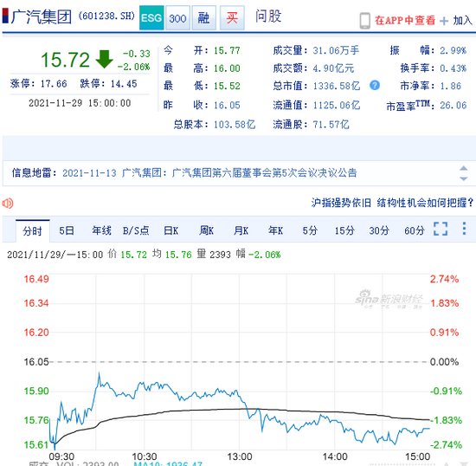Open the 问股 stock inquiry link

(268, 16)
